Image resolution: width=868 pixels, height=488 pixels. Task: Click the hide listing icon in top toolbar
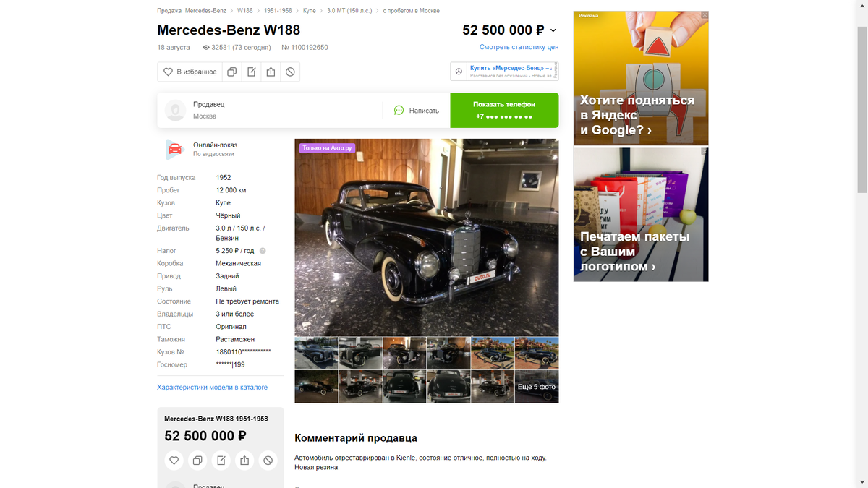290,72
